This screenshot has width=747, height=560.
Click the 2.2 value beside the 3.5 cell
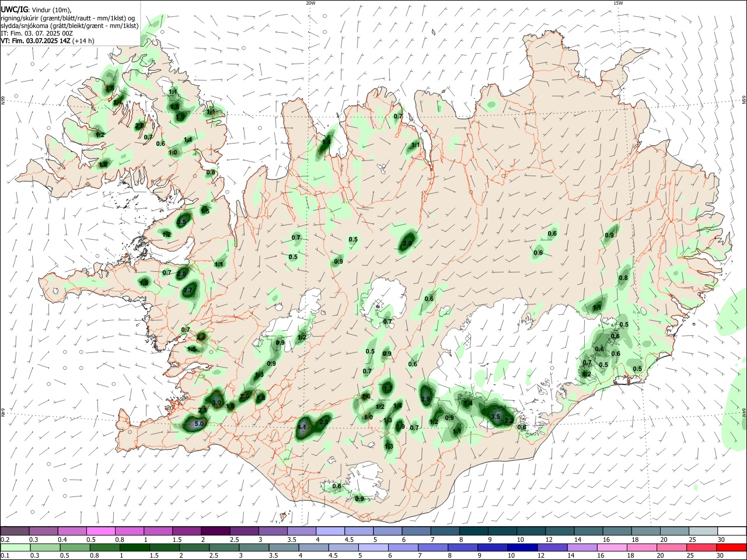[509, 421]
